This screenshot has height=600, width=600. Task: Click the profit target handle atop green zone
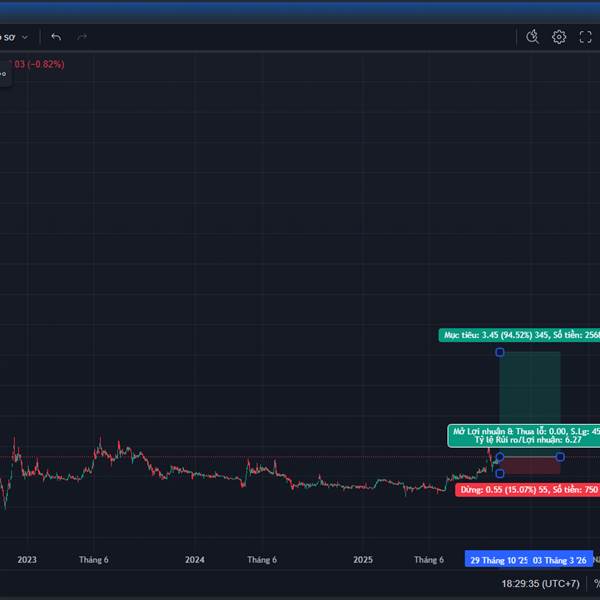click(500, 352)
